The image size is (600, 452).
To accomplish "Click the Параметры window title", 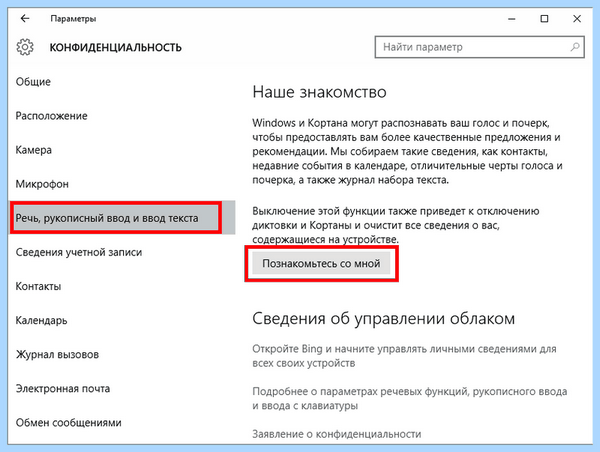I will click(73, 19).
